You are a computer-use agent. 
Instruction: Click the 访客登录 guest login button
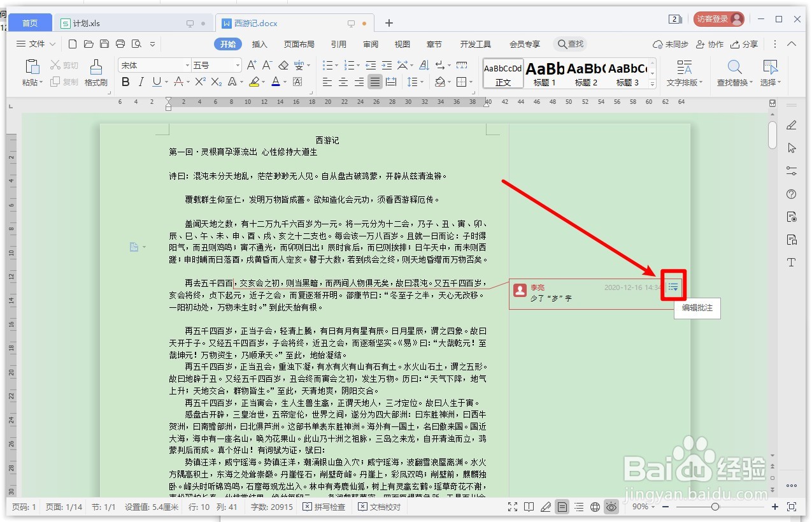(x=718, y=18)
